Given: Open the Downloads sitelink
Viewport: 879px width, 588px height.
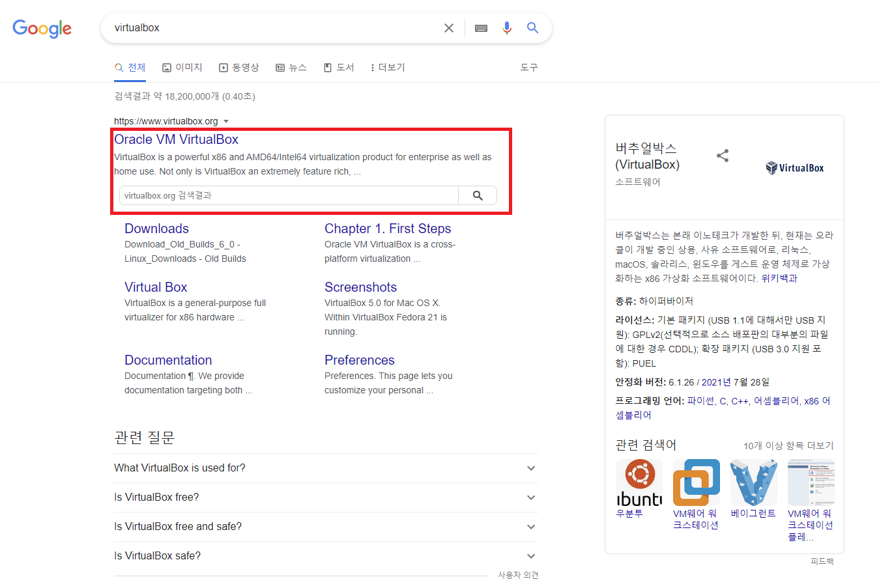Looking at the screenshot, I should 156,229.
